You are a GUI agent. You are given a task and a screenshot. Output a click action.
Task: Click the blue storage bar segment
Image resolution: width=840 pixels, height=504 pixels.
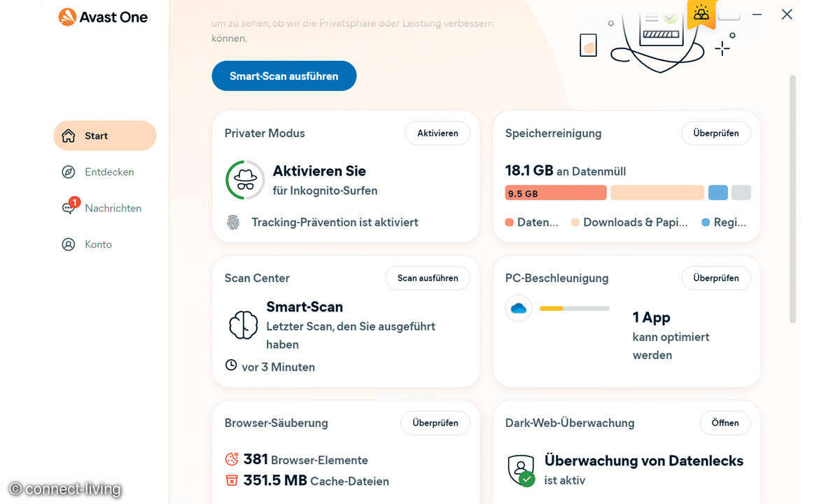pos(718,192)
